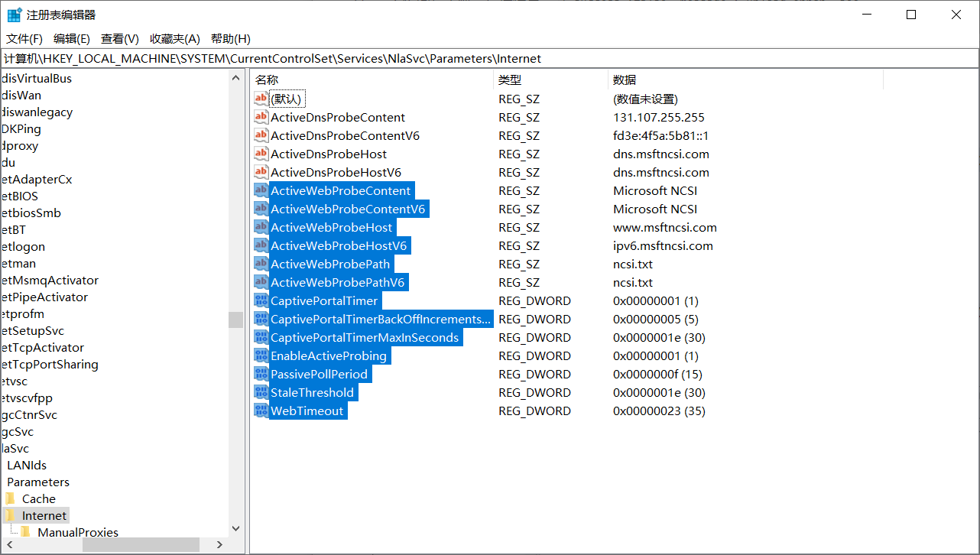Image resolution: width=980 pixels, height=555 pixels.
Task: Click the data value www.msftncsi.com
Action: (664, 227)
